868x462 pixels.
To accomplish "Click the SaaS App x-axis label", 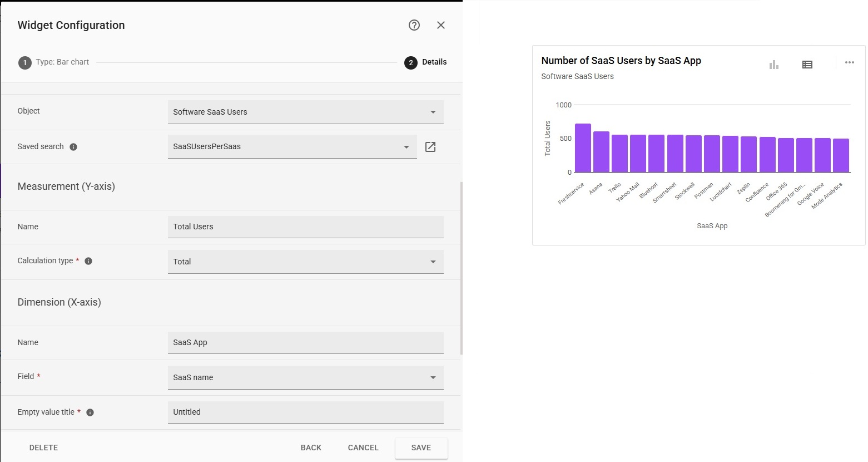I will pos(712,226).
